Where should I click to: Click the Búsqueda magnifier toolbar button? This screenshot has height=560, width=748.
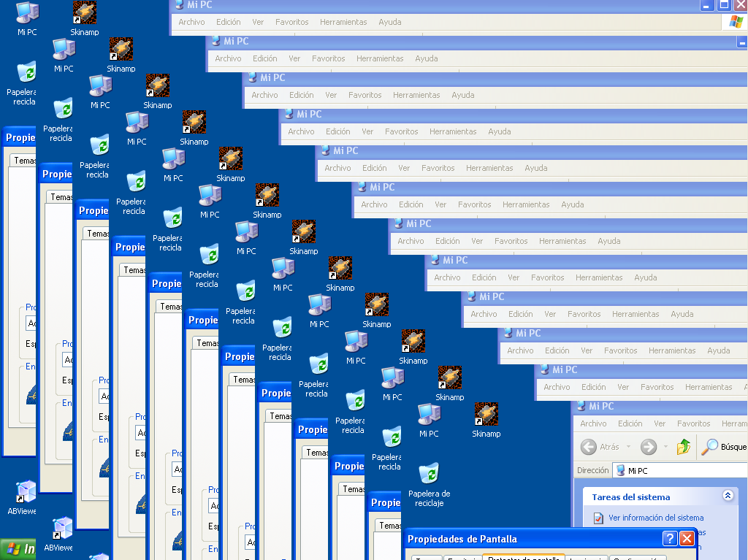tap(723, 447)
